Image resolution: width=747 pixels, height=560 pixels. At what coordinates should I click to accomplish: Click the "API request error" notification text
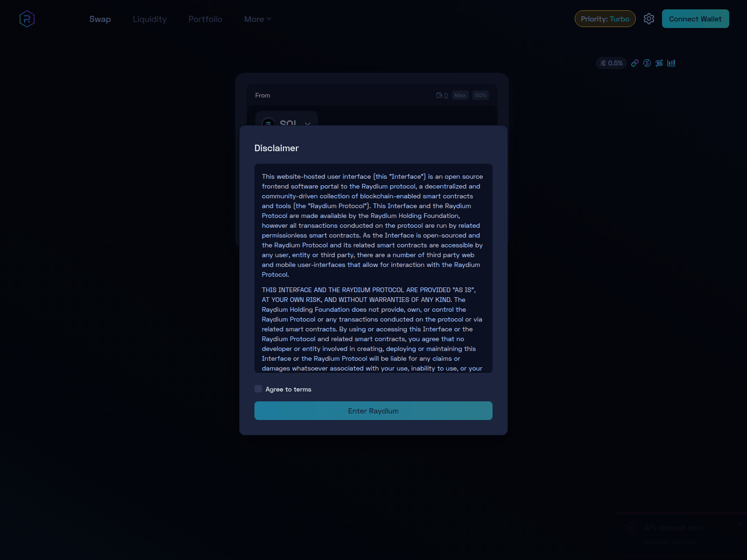[x=674, y=527]
